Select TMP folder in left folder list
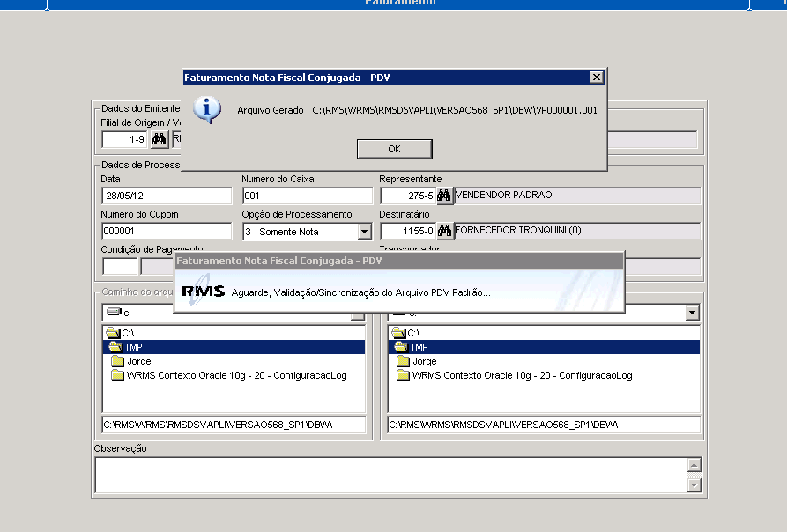The image size is (787, 532). pos(234,347)
